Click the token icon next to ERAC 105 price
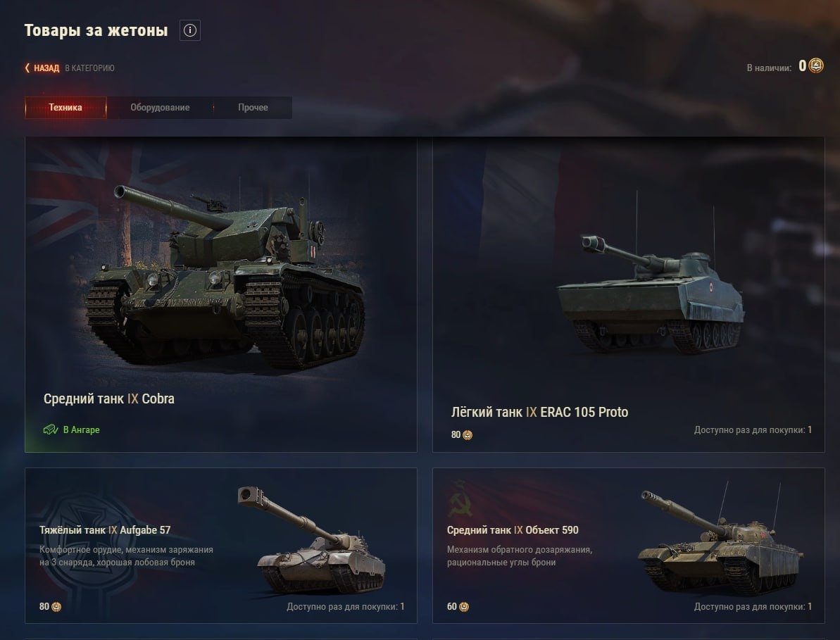This screenshot has height=640, width=840. [x=468, y=435]
